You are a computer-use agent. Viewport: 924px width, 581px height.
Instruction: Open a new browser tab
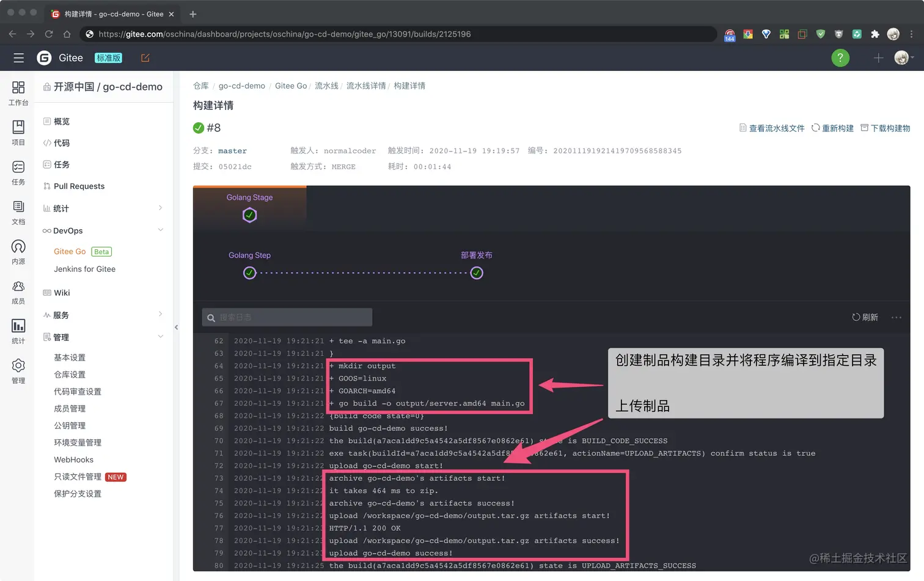coord(193,14)
